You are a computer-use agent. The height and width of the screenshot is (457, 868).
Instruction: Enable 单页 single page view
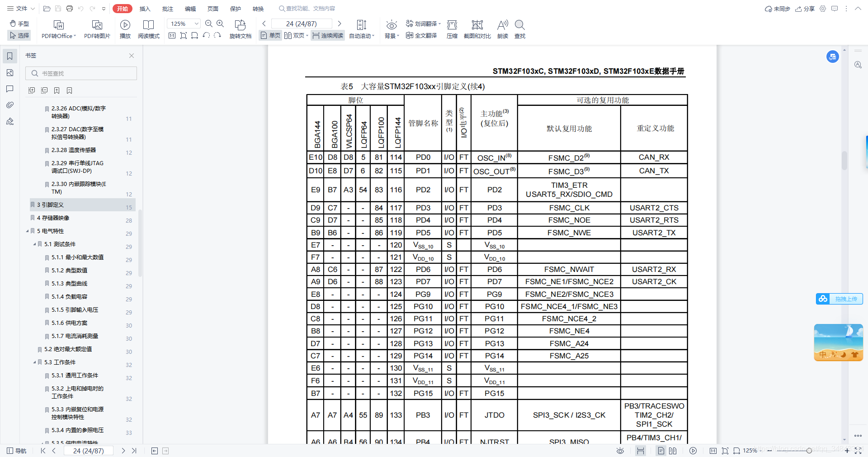pyautogui.click(x=270, y=35)
